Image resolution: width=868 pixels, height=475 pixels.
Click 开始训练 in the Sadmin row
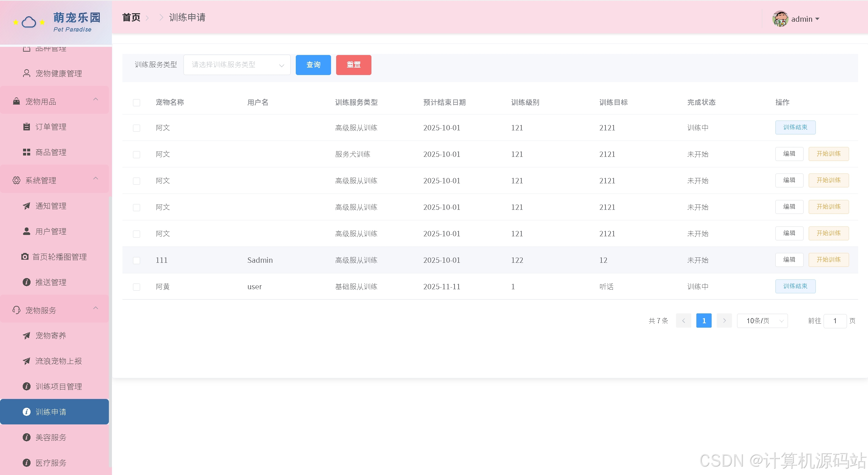pyautogui.click(x=828, y=260)
